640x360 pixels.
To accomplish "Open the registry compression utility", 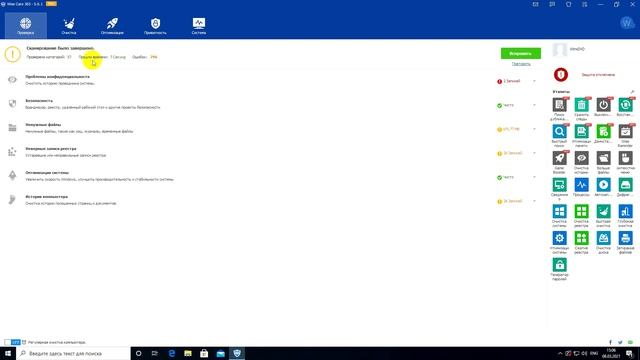I will point(582,238).
